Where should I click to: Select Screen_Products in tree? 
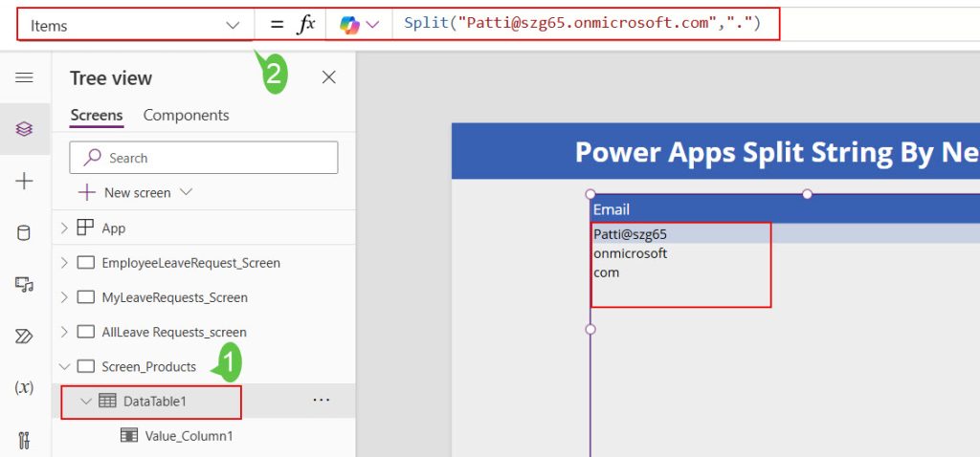pyautogui.click(x=148, y=366)
